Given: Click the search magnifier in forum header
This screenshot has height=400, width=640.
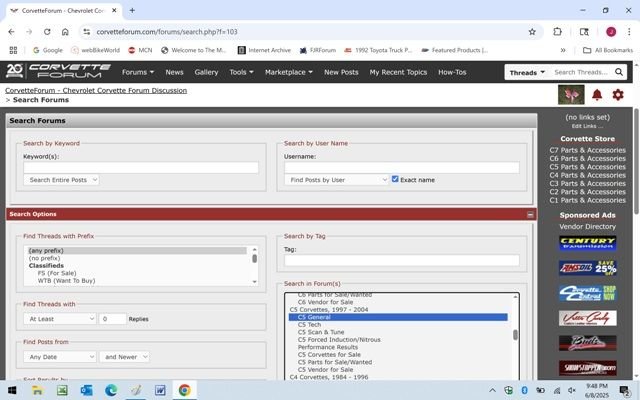Looking at the screenshot, I should (x=619, y=72).
